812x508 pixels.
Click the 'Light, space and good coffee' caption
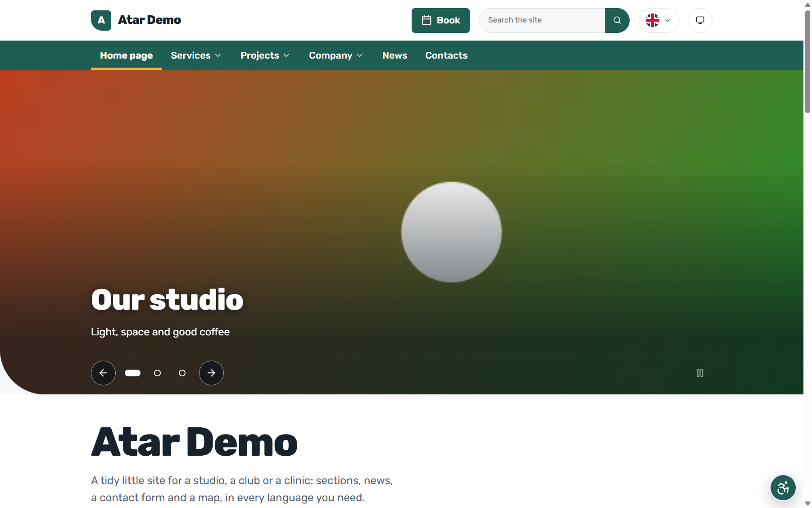coord(160,332)
